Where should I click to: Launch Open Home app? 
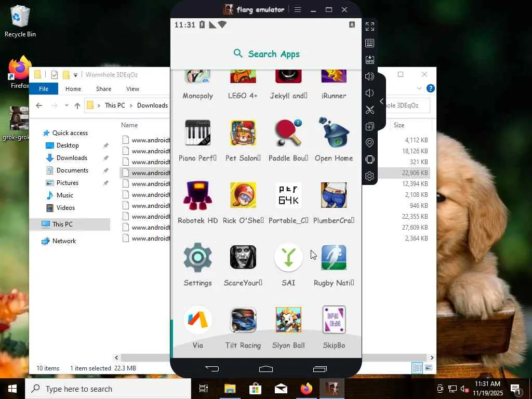[334, 132]
